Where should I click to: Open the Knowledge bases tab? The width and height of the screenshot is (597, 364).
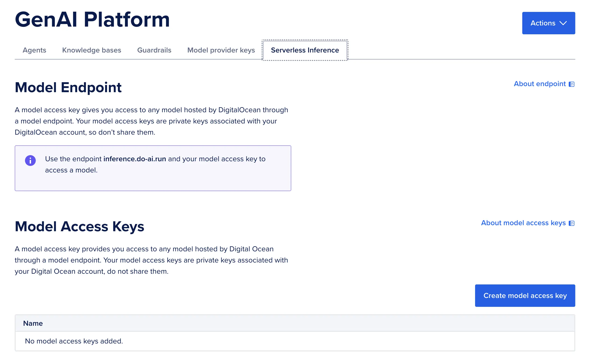click(92, 50)
